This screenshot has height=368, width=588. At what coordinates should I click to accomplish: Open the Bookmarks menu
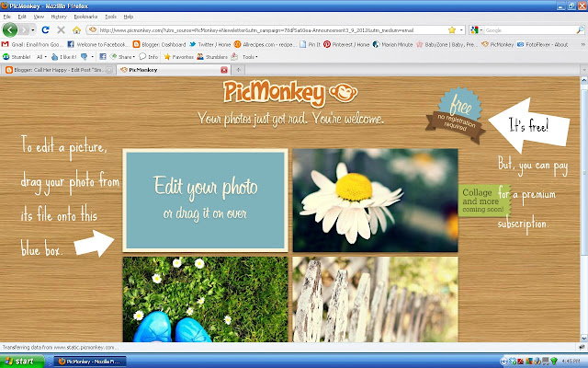point(85,17)
